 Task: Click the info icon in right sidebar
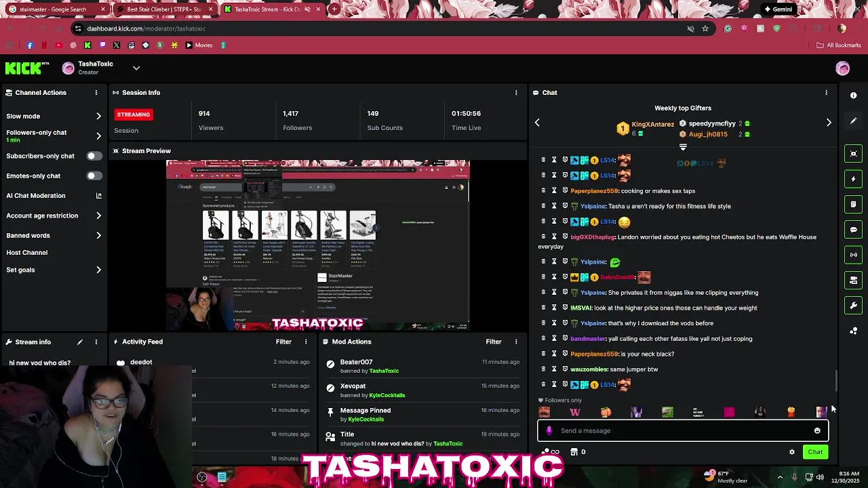tap(854, 95)
